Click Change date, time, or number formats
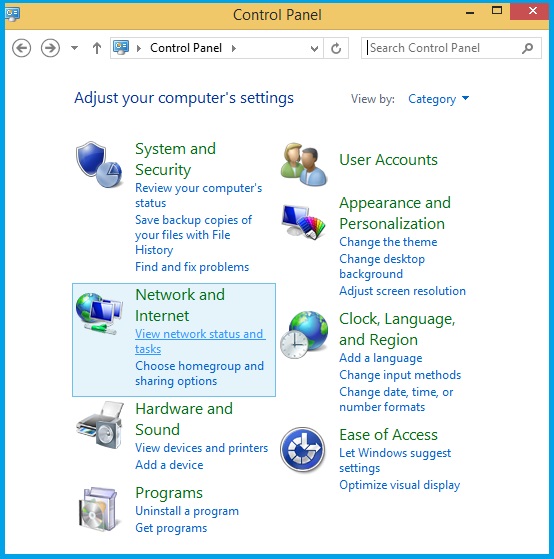This screenshot has width=554, height=559. pos(396,399)
